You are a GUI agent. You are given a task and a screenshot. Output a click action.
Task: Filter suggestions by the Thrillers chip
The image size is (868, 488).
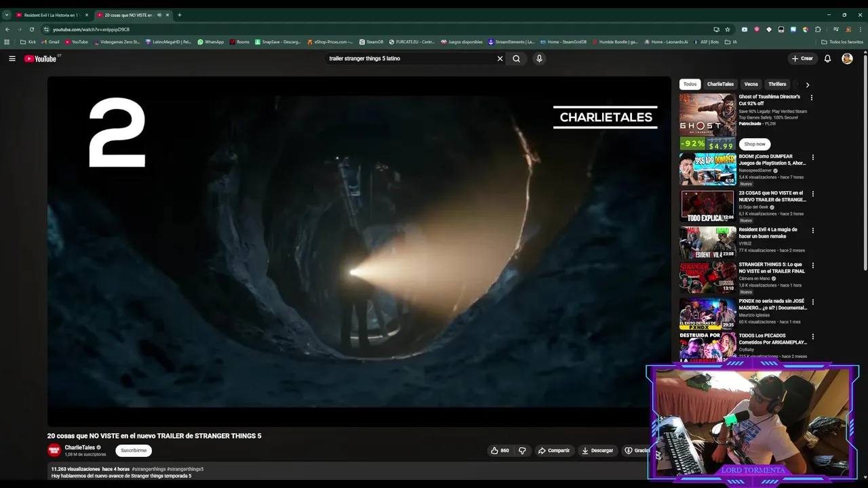777,85
